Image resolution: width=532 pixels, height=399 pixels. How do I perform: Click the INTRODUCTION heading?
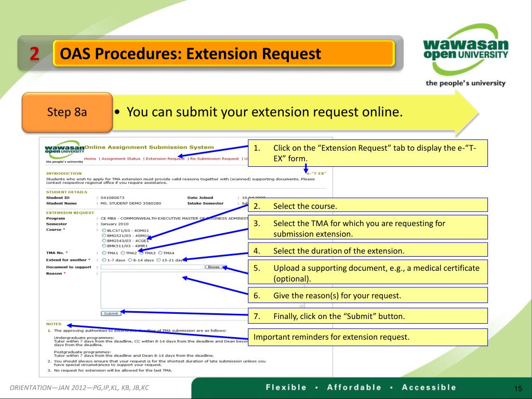pyautogui.click(x=64, y=174)
